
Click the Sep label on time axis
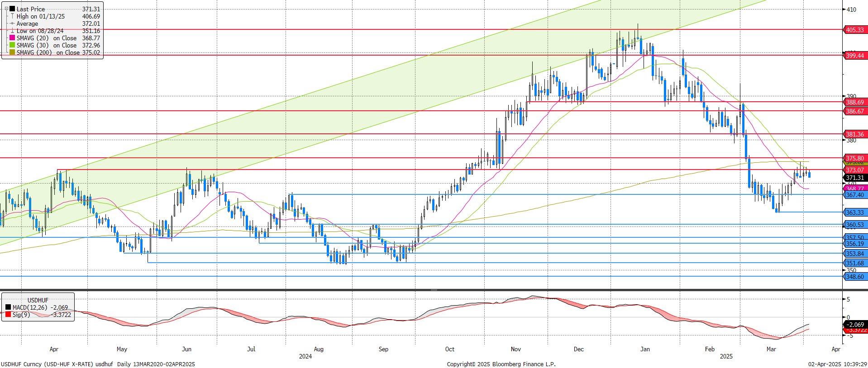pyautogui.click(x=383, y=349)
